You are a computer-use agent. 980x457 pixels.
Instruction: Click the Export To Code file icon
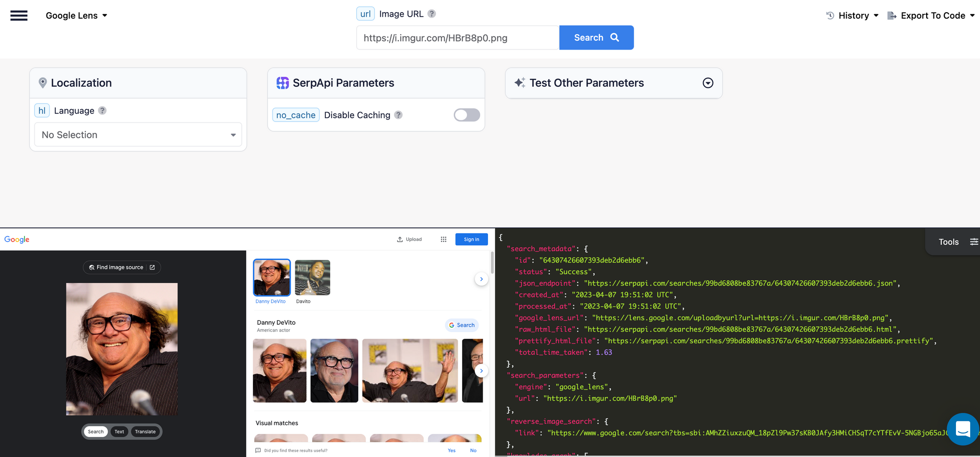892,16
